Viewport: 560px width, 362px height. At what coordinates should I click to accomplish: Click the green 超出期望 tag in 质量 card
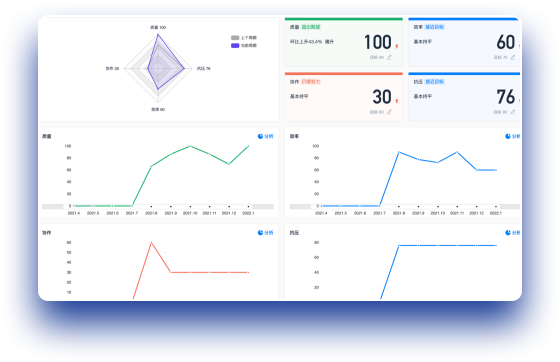[x=311, y=27]
